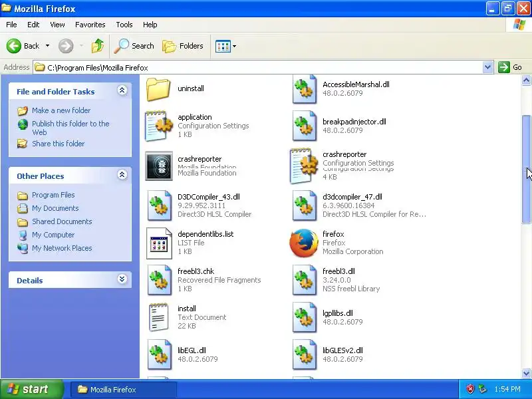
Task: Select the libGLESv2.dll file name
Action: pos(342,350)
